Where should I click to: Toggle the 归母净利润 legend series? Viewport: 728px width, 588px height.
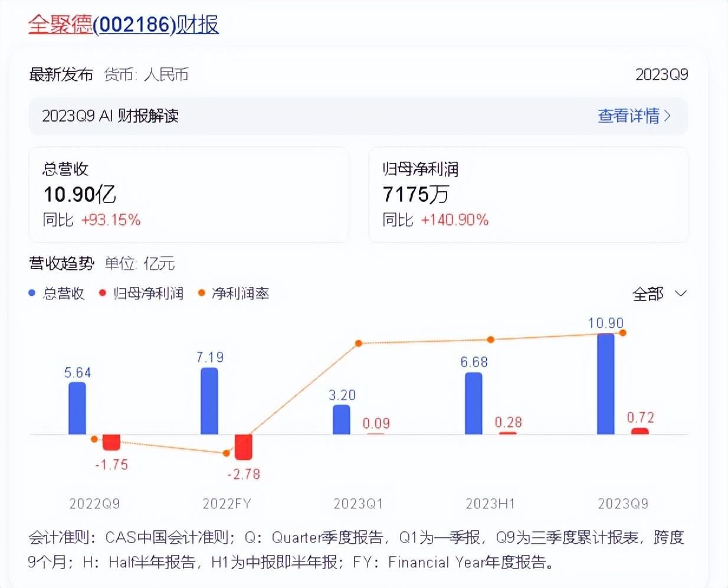[x=142, y=293]
